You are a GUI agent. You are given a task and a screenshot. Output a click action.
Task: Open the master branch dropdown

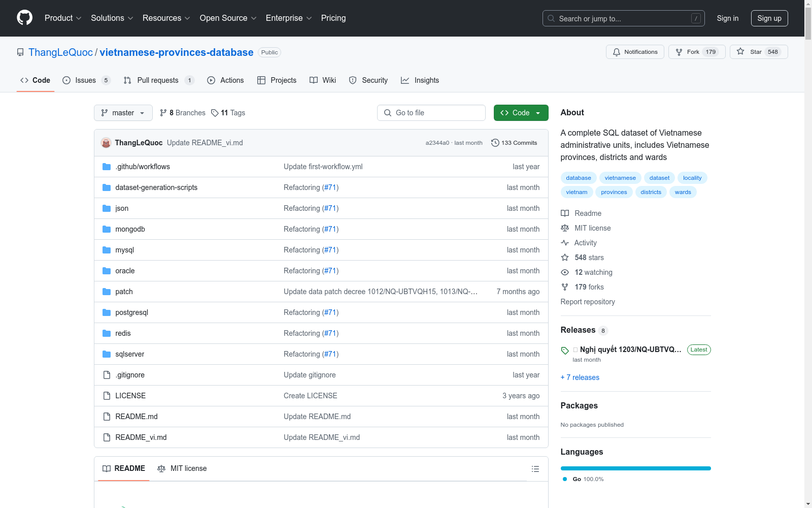[x=123, y=113]
